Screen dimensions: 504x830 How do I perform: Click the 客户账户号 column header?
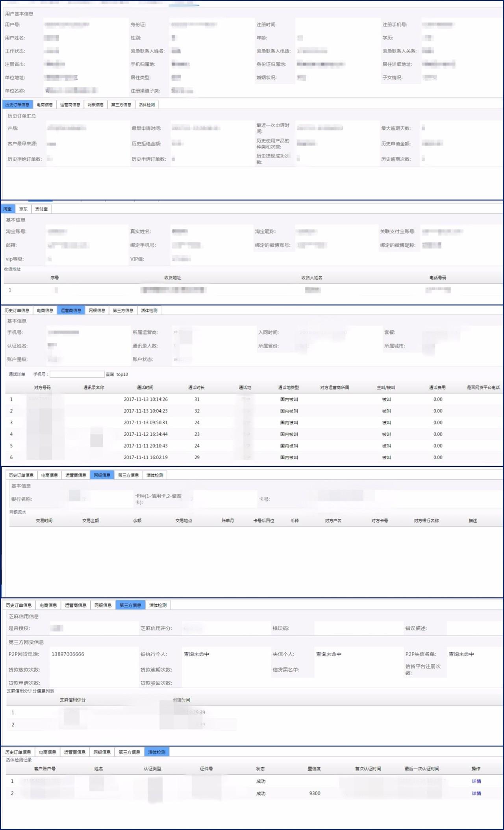pos(44,769)
